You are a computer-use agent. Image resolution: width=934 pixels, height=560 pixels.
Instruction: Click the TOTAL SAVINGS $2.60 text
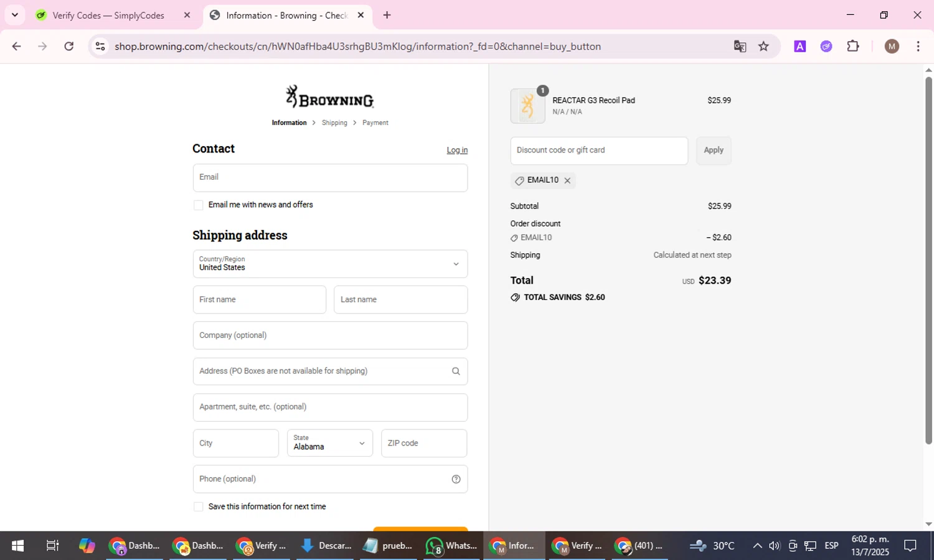click(x=564, y=297)
